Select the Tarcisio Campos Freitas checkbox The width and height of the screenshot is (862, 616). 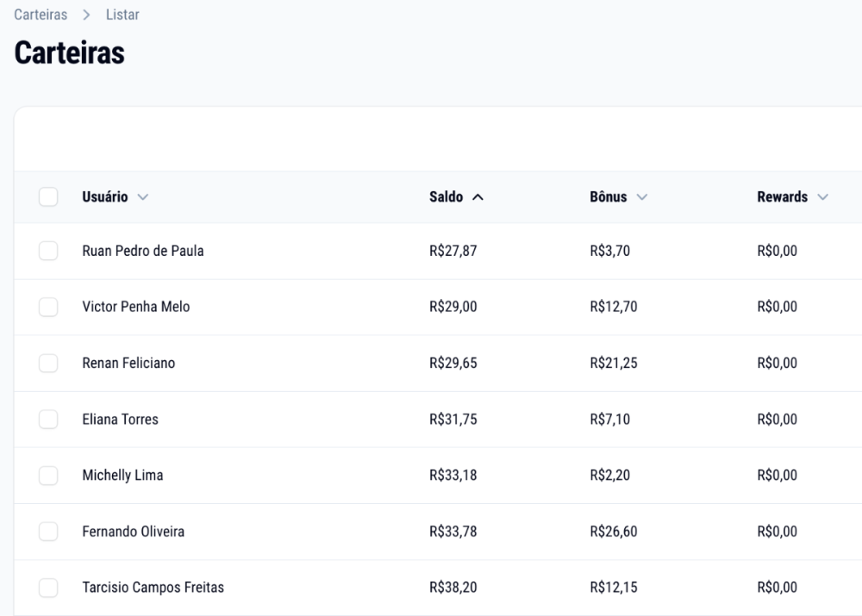pos(48,588)
